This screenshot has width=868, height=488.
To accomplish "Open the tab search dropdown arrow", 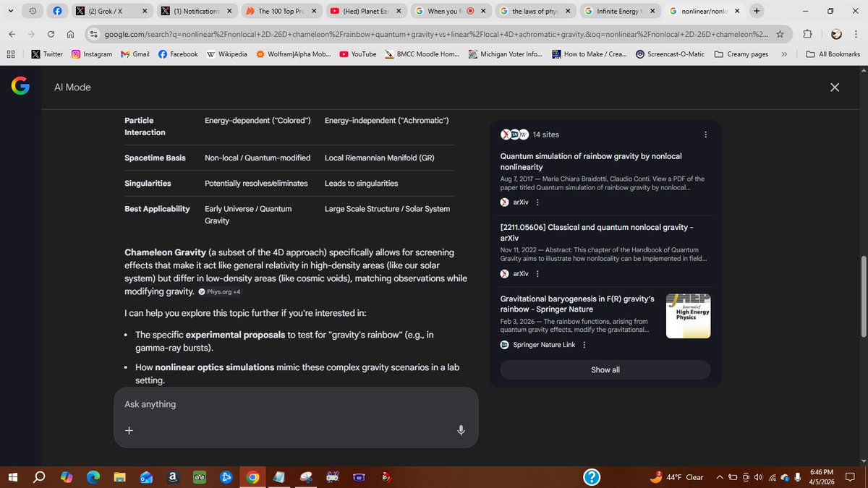I will click(11, 12).
